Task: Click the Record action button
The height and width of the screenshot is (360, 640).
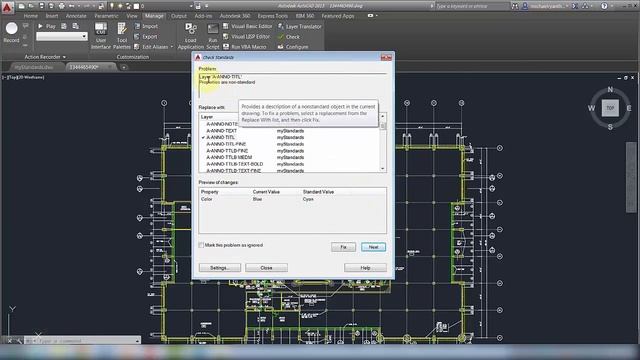Action: 11,32
